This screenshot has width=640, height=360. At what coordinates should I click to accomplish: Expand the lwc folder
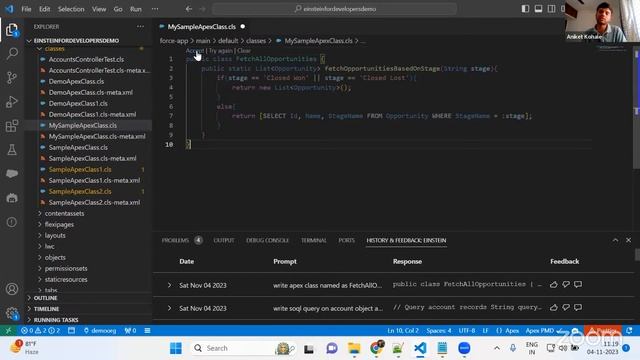pyautogui.click(x=49, y=247)
